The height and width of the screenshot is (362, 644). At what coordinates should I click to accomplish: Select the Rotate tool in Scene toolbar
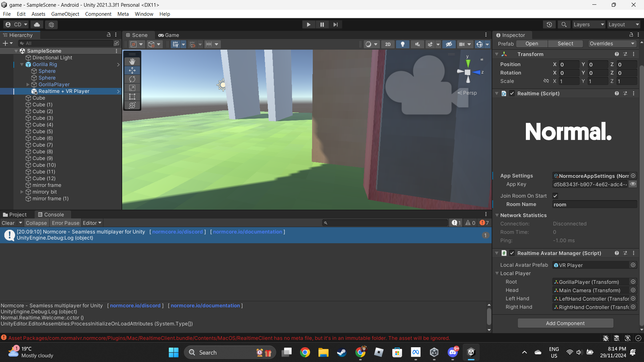click(x=132, y=79)
